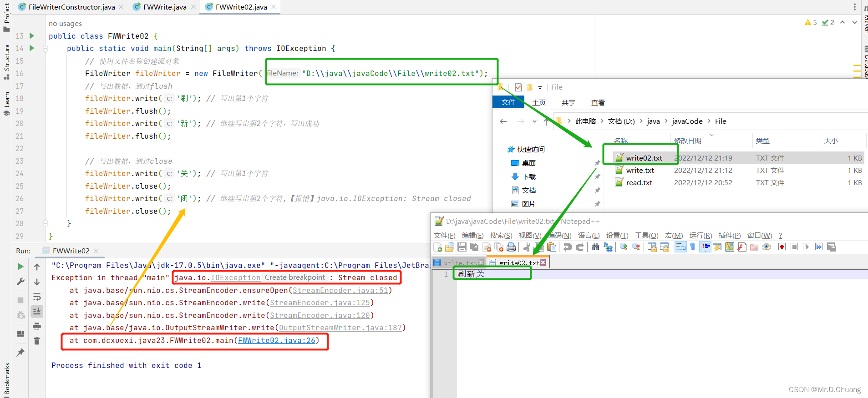Open the Learn tool window
The width and height of the screenshot is (868, 398).
pyautogui.click(x=6, y=104)
